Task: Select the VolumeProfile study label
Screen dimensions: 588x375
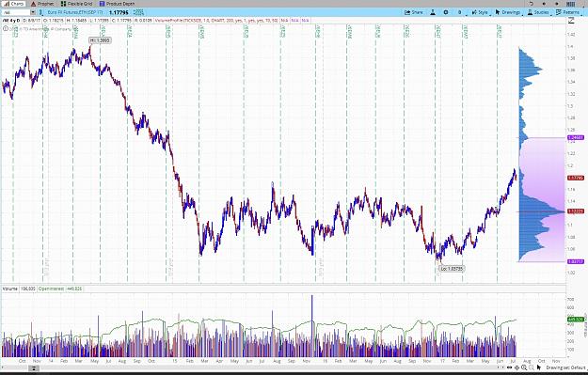Action: [216, 21]
